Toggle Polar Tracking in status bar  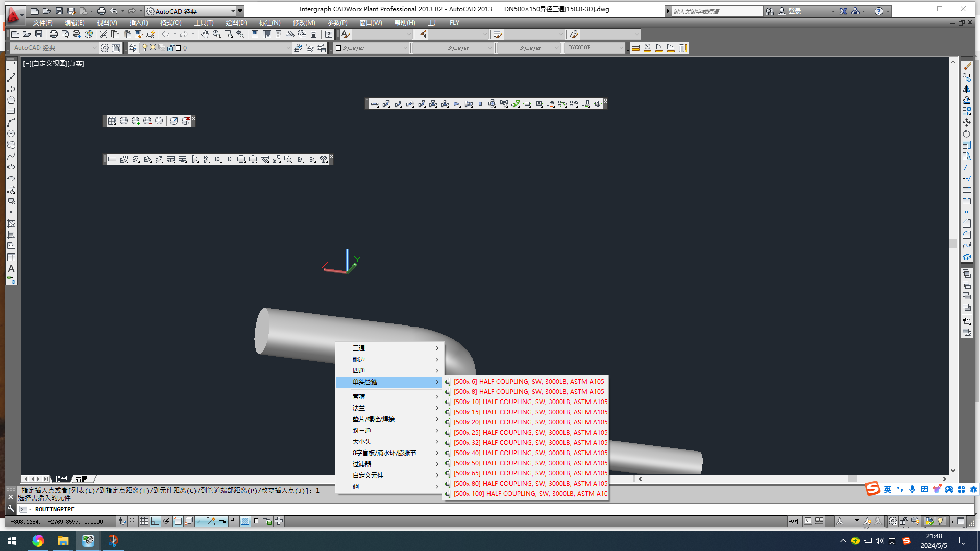pyautogui.click(x=166, y=521)
